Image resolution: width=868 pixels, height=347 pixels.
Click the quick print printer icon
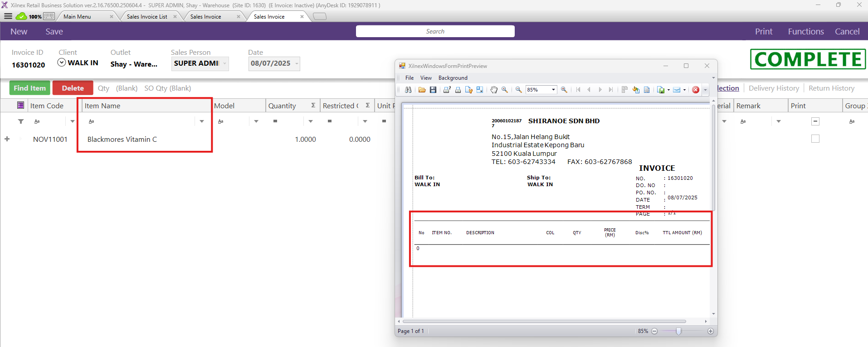(x=458, y=90)
